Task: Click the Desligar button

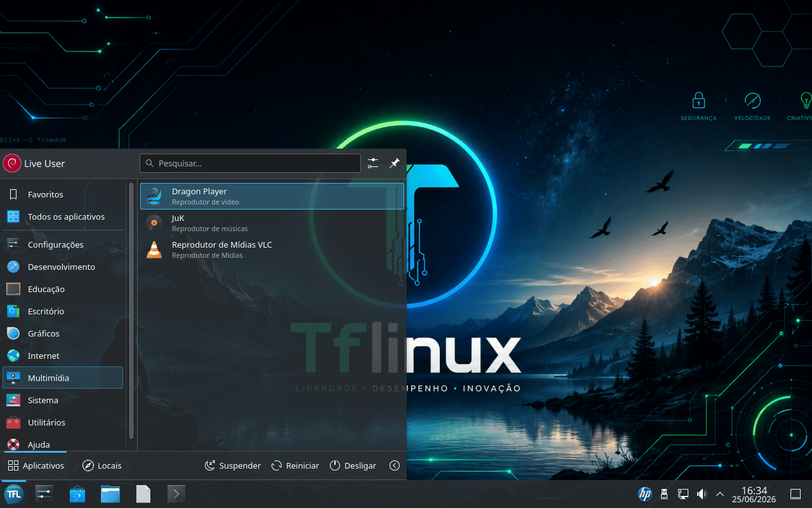Action: click(353, 465)
